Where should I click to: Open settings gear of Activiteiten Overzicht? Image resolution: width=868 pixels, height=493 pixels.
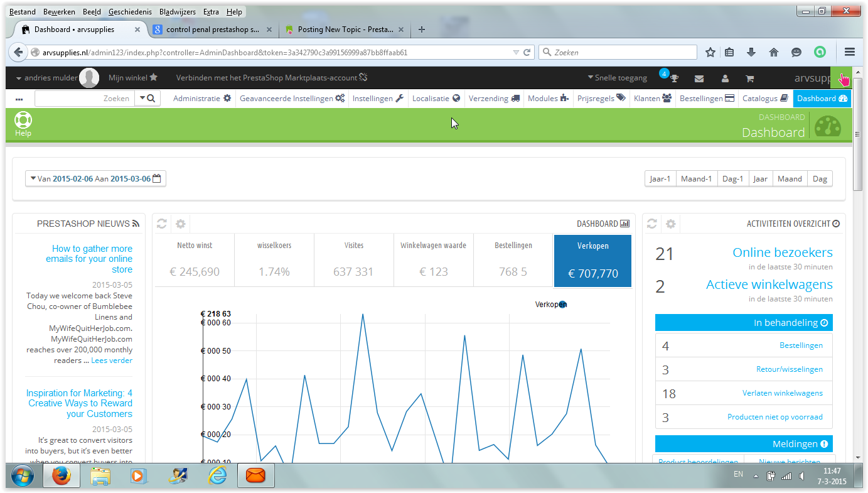(671, 224)
